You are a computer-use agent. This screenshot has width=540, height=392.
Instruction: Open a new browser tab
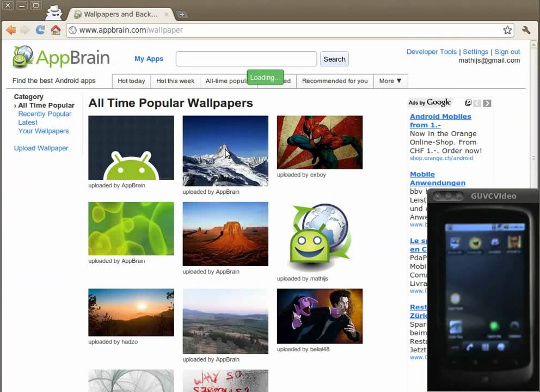182,14
